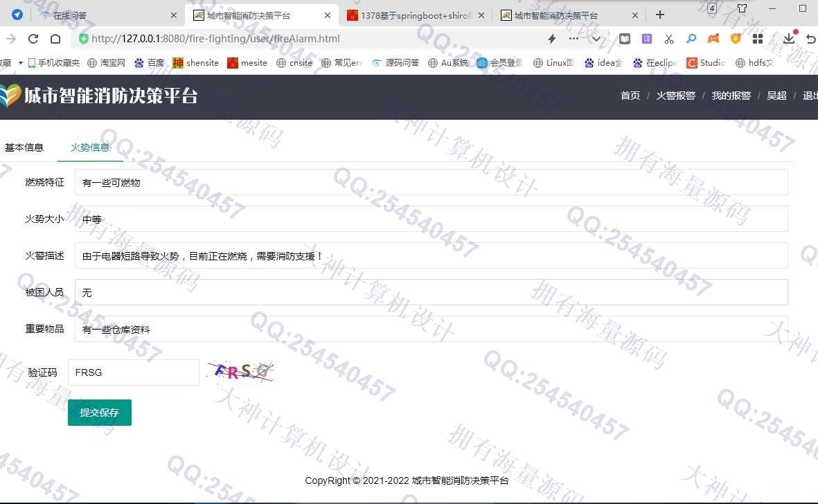Viewport: 818px width, 504px height.
Task: Open the 源码问答 bookmark
Action: (395, 62)
